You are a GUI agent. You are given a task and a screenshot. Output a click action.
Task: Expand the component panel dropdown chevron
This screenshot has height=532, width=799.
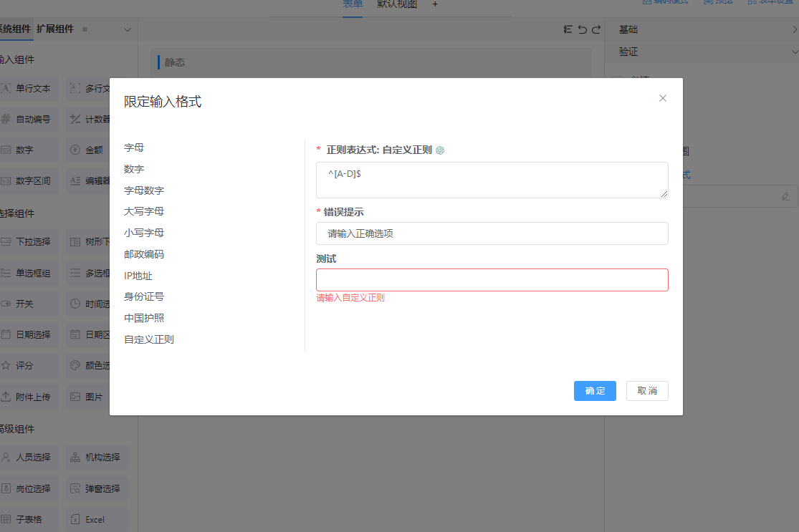pos(128,29)
